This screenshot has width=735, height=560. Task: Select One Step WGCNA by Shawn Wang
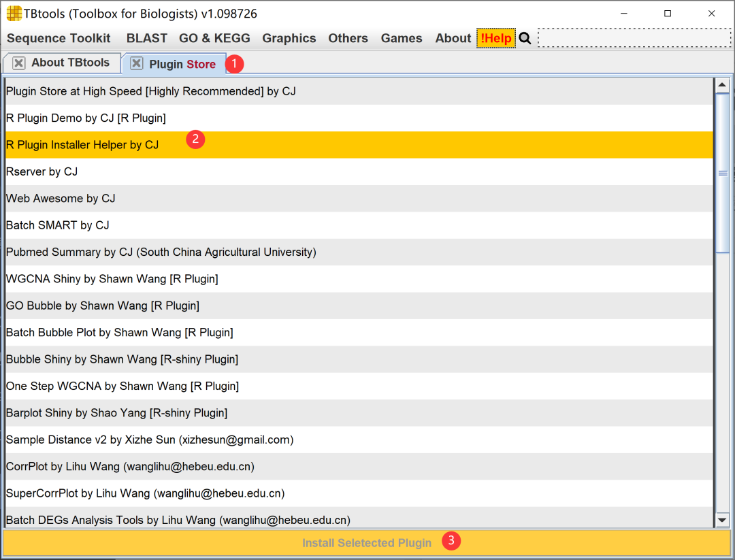click(x=359, y=386)
